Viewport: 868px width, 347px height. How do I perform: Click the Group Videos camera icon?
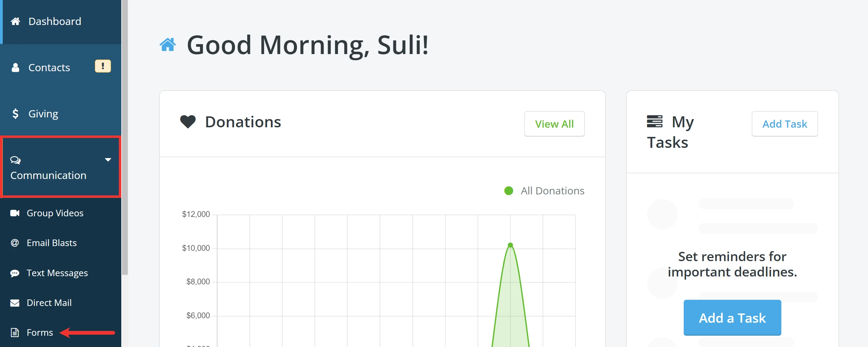15,213
